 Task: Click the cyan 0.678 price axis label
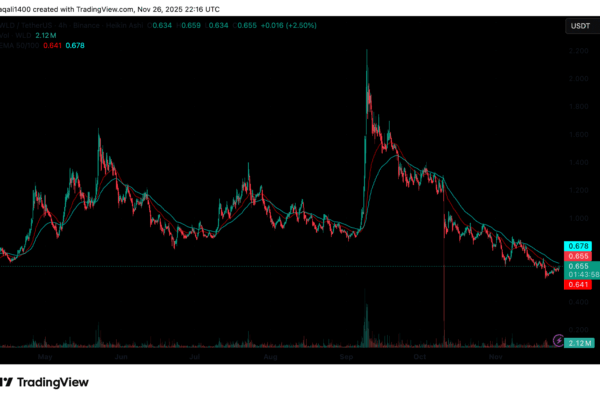pos(578,246)
